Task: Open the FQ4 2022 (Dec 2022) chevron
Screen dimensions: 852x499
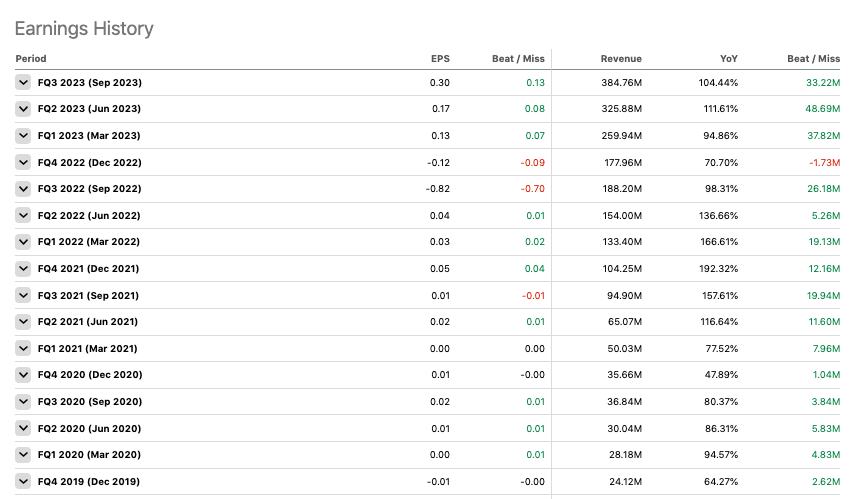Action: click(x=23, y=162)
